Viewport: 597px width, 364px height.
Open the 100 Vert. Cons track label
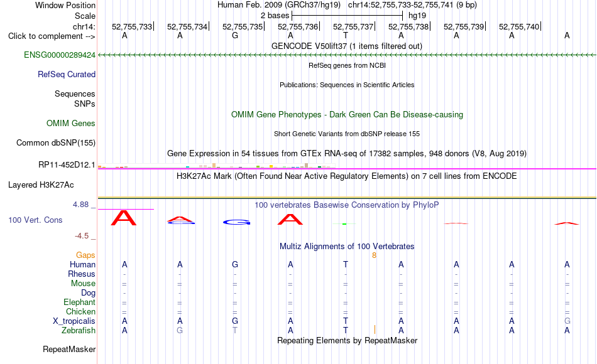click(35, 220)
